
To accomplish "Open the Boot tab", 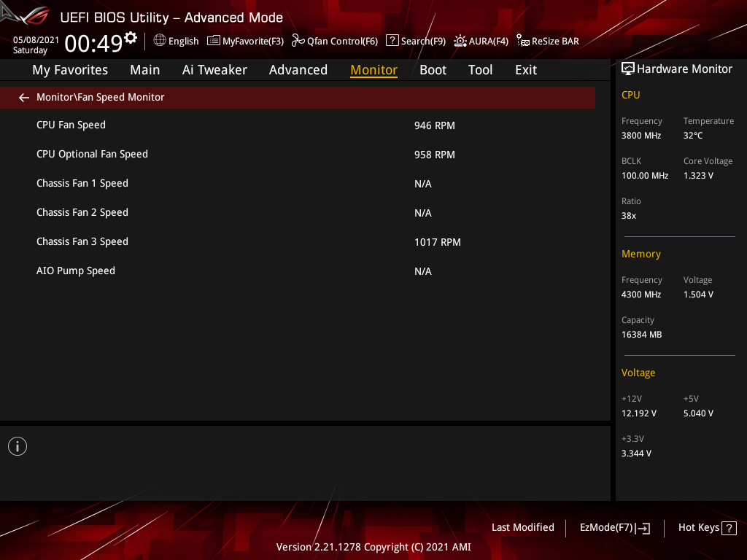I will pos(433,70).
